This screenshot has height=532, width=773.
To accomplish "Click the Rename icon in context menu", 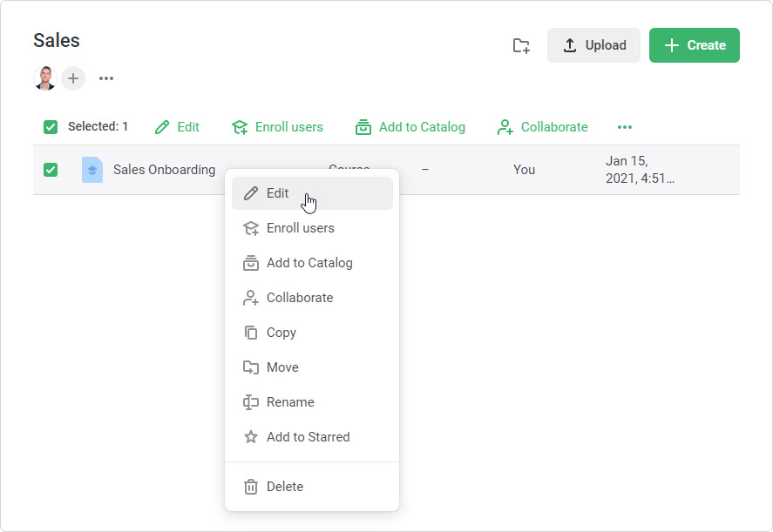I will point(251,402).
